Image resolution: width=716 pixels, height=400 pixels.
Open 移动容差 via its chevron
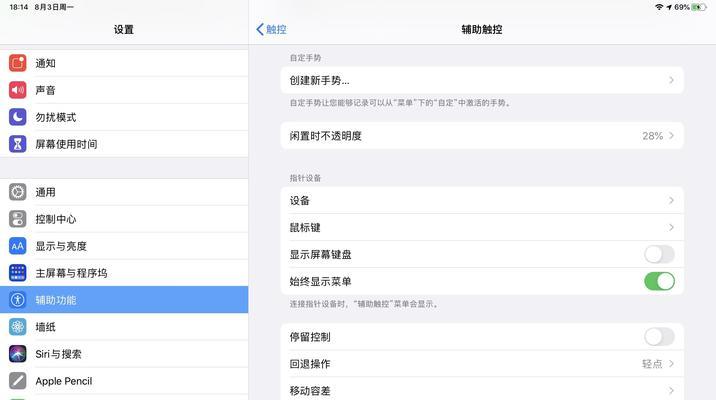pos(671,390)
